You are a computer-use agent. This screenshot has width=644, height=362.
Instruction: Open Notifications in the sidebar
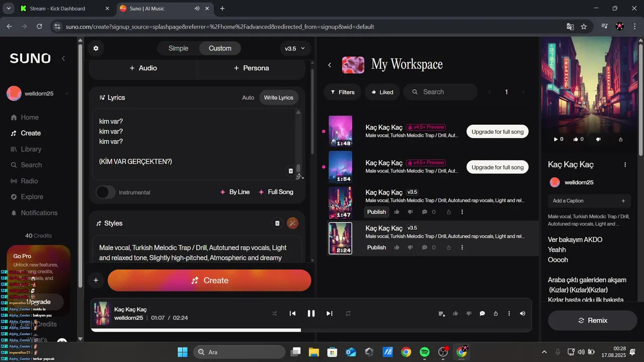tap(34, 213)
